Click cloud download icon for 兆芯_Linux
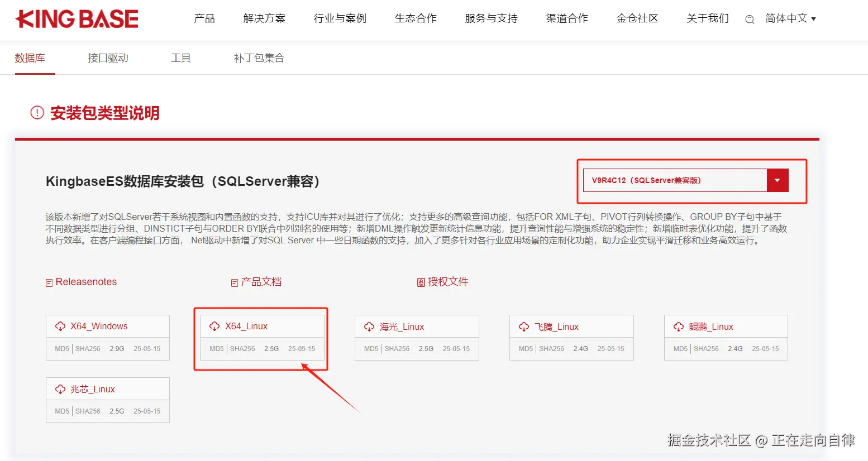The width and height of the screenshot is (868, 461). tap(60, 390)
